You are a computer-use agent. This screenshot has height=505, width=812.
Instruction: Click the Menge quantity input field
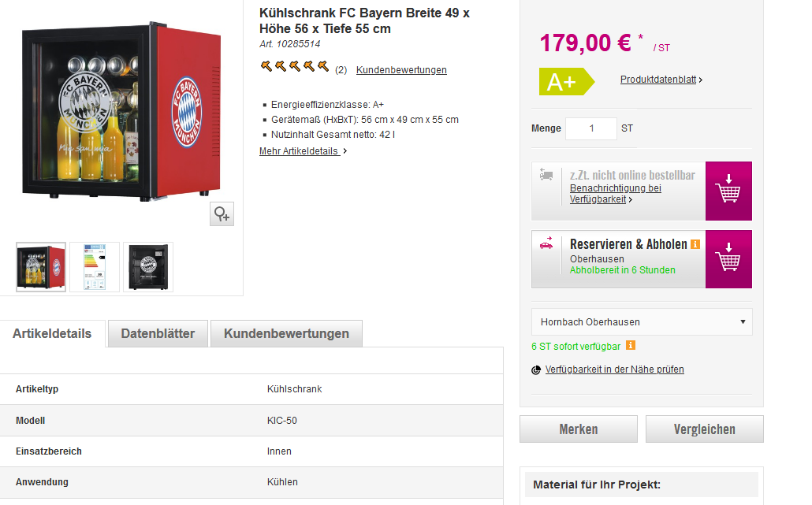pyautogui.click(x=590, y=128)
